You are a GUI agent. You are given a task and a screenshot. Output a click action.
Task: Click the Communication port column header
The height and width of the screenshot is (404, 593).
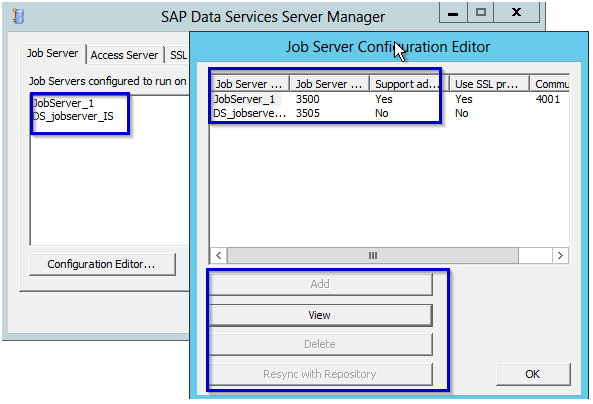pyautogui.click(x=550, y=84)
